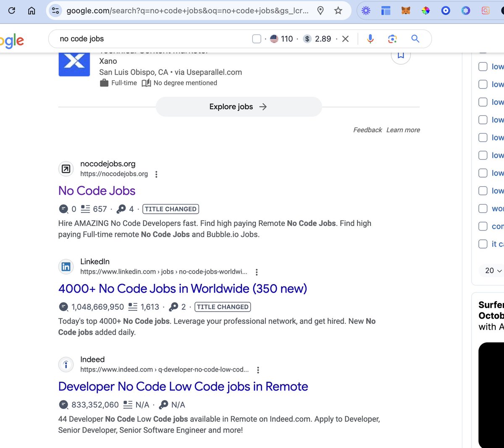Open site information icon in address bar
The width and height of the screenshot is (504, 448).
(55, 10)
